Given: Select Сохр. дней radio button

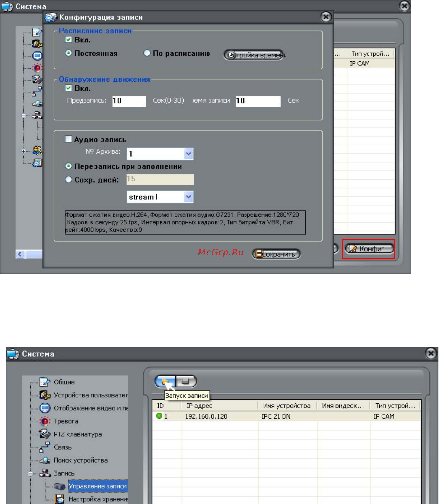Looking at the screenshot, I should point(68,180).
